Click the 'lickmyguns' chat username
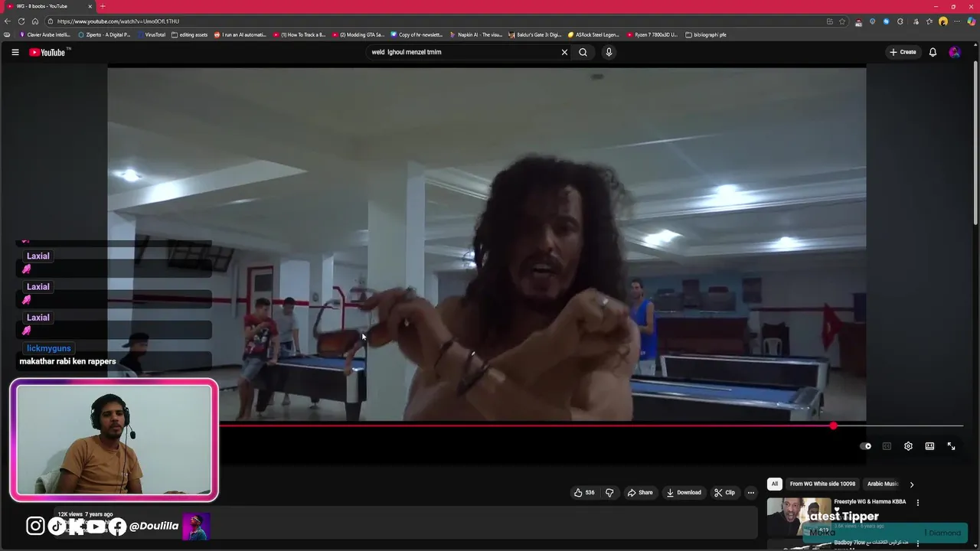The image size is (980, 551). 48,348
